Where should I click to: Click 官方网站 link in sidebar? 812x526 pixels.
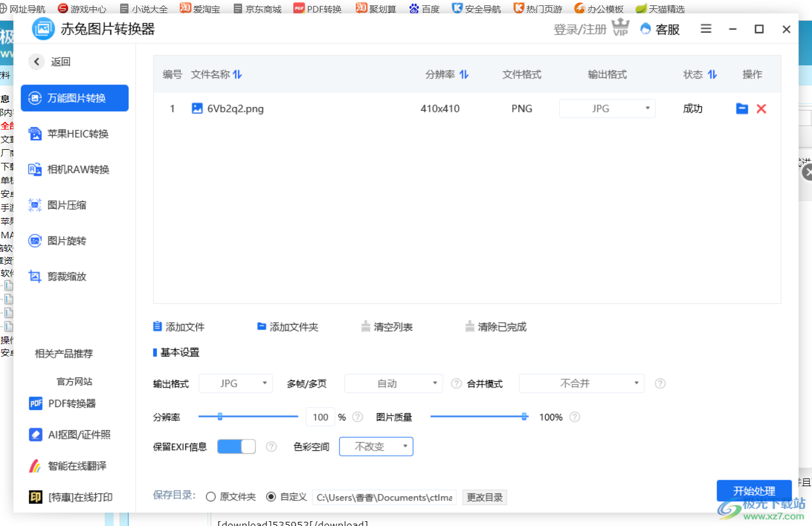pyautogui.click(x=74, y=382)
